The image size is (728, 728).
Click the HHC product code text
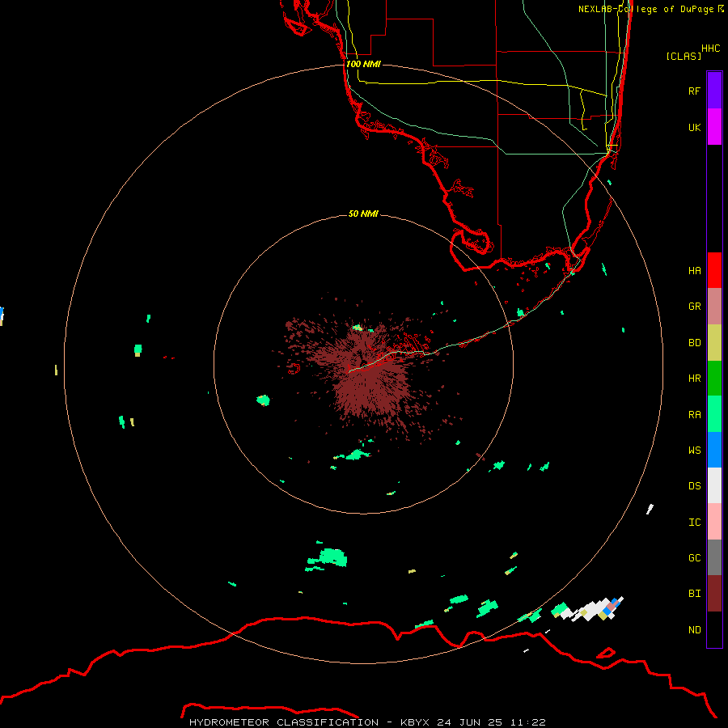click(710, 49)
